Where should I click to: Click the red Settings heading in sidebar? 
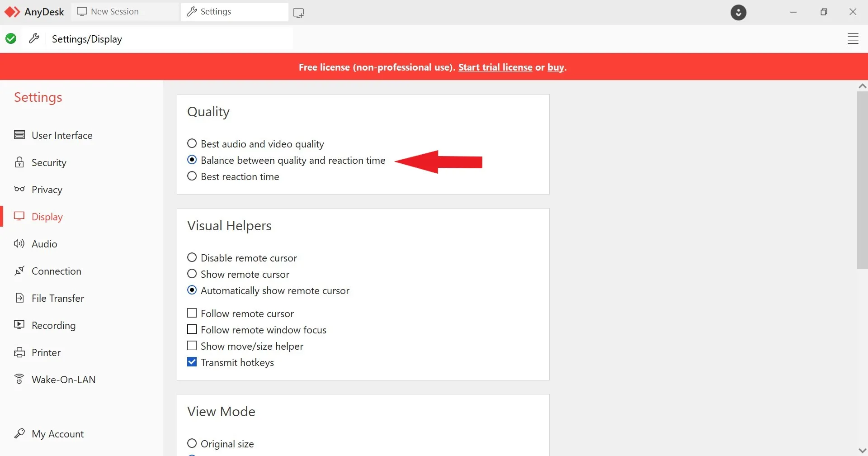pyautogui.click(x=38, y=97)
